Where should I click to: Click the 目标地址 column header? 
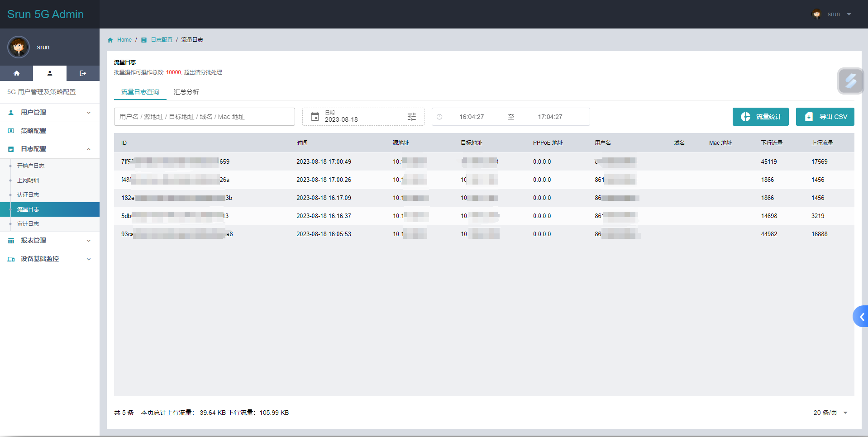472,143
